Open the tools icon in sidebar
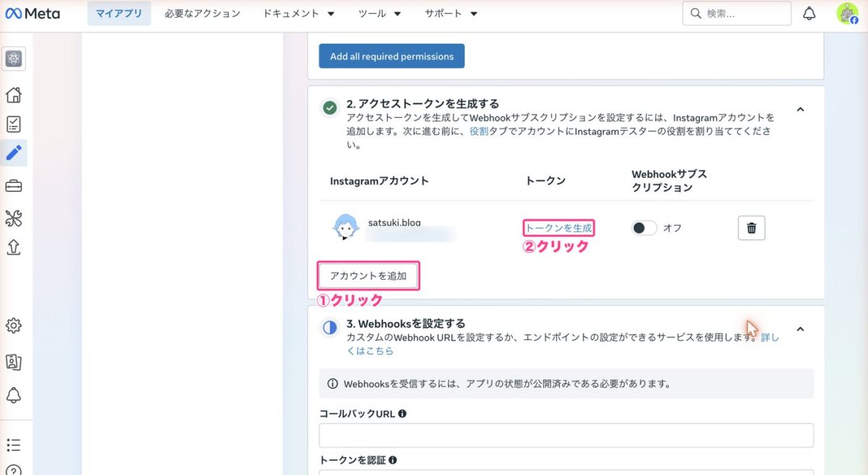Screen dimensions: 868x475 pos(14,218)
